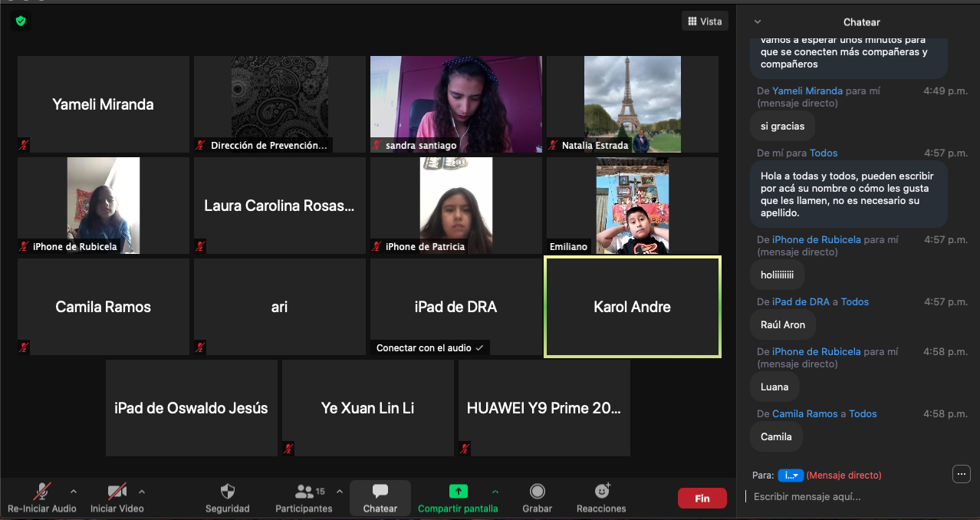Expand audio options arrow next to Re-Iniciar Audio
980x520 pixels.
74,492
